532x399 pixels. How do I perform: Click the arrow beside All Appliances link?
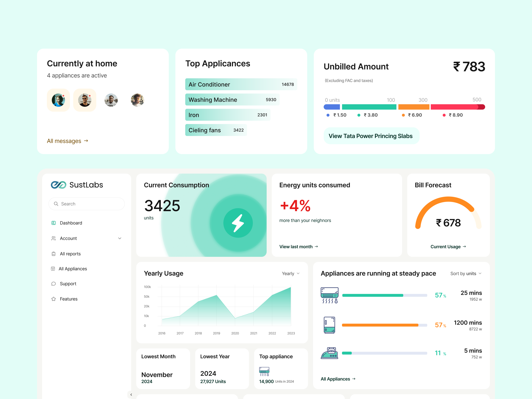354,379
